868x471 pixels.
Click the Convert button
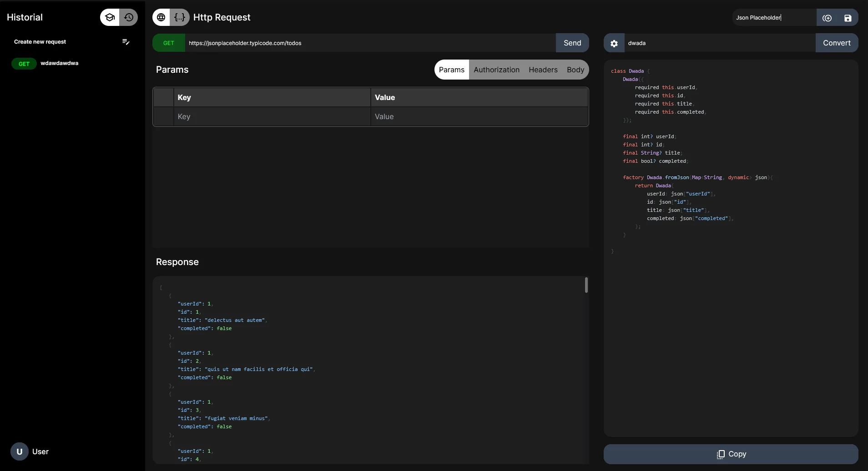(836, 43)
